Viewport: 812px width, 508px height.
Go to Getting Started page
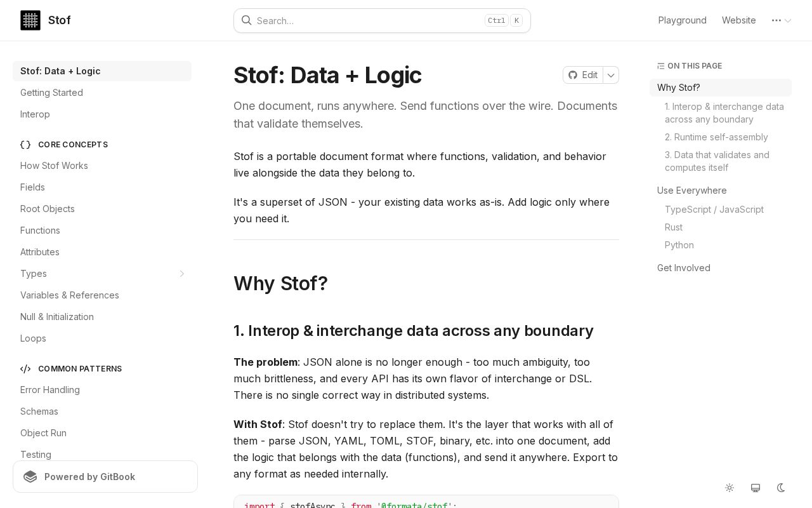pyautogui.click(x=51, y=93)
